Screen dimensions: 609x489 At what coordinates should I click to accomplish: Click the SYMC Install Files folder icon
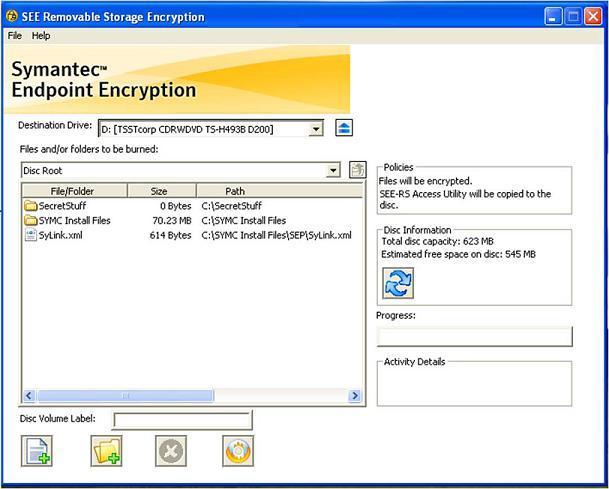(31, 221)
